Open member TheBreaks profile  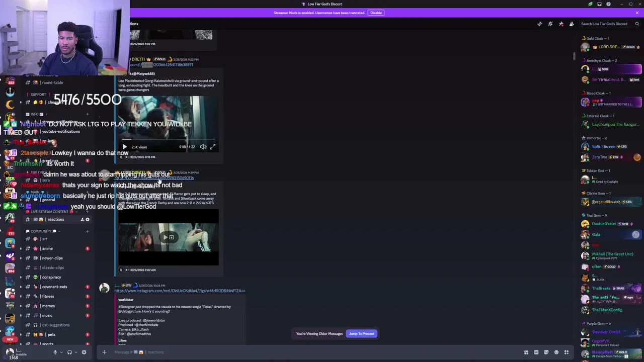pyautogui.click(x=611, y=288)
